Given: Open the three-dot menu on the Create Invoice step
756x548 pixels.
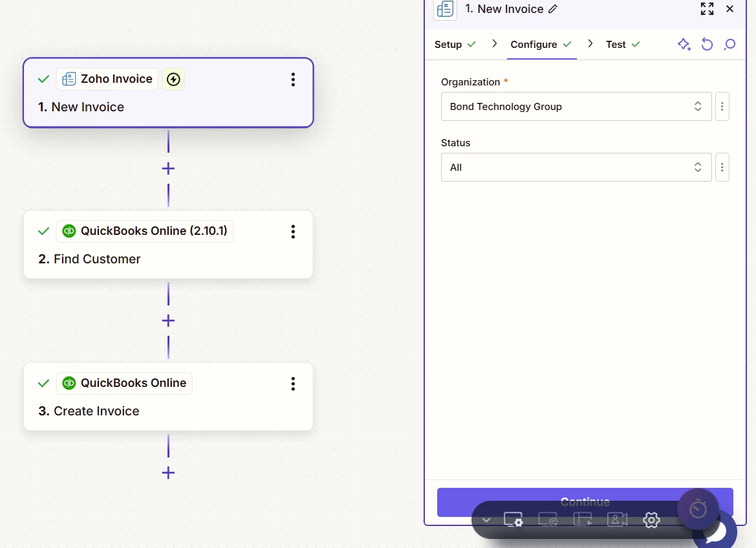Looking at the screenshot, I should pos(293,384).
